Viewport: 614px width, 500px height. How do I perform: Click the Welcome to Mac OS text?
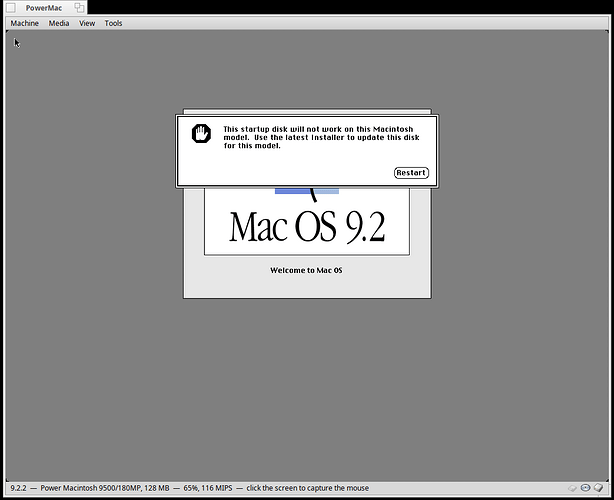tap(306, 270)
